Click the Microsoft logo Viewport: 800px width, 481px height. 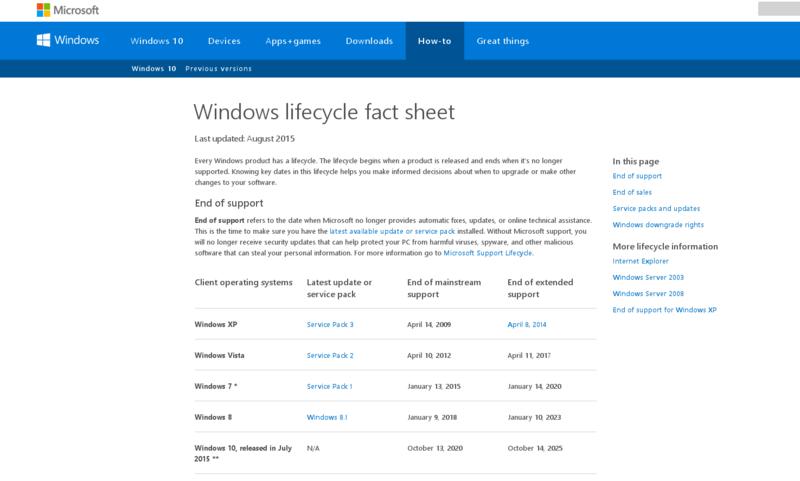68,10
